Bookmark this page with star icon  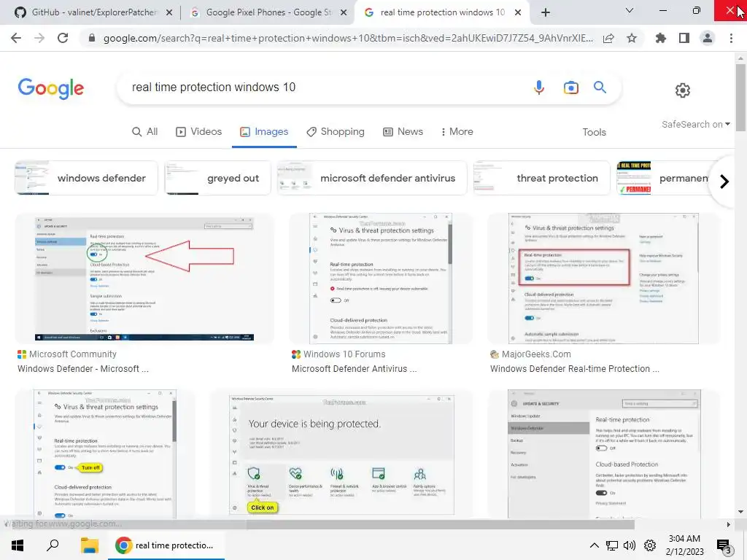pos(631,38)
